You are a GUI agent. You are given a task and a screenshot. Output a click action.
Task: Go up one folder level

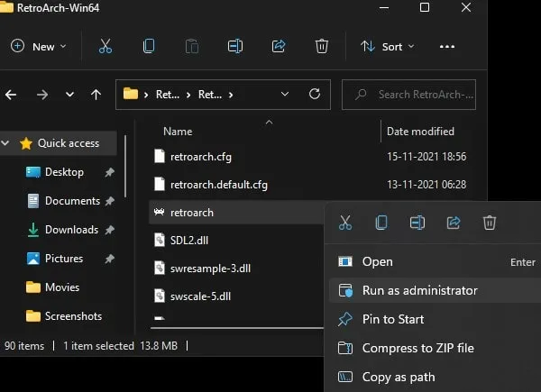(96, 95)
